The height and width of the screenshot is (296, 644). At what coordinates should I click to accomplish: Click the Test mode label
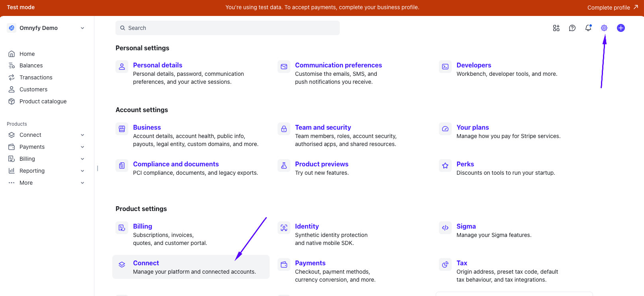pos(21,7)
